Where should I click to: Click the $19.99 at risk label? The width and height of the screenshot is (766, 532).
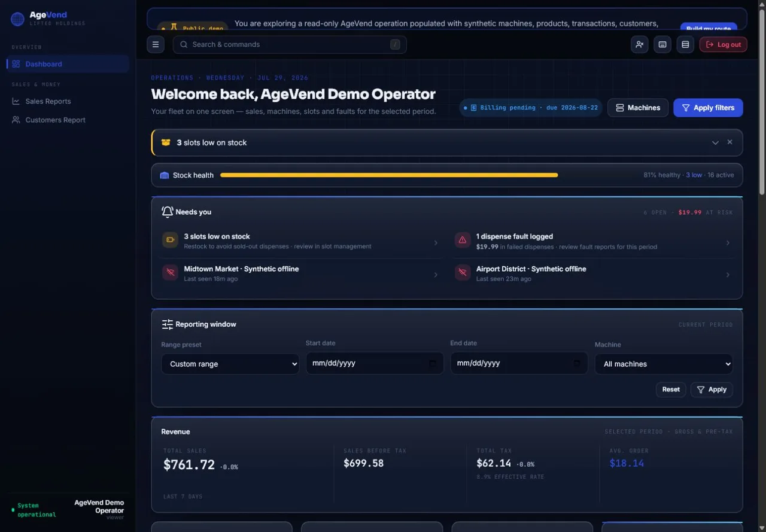(x=705, y=212)
